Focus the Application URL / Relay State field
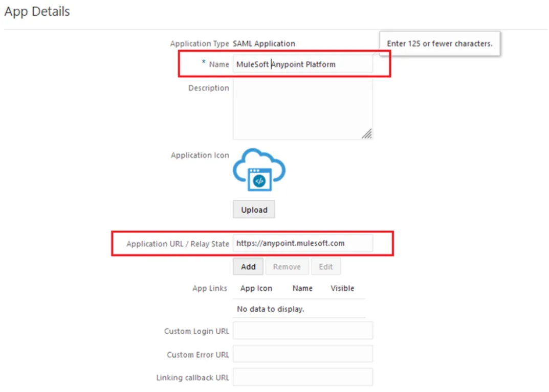Screen dimensions: 549x392 [303, 243]
